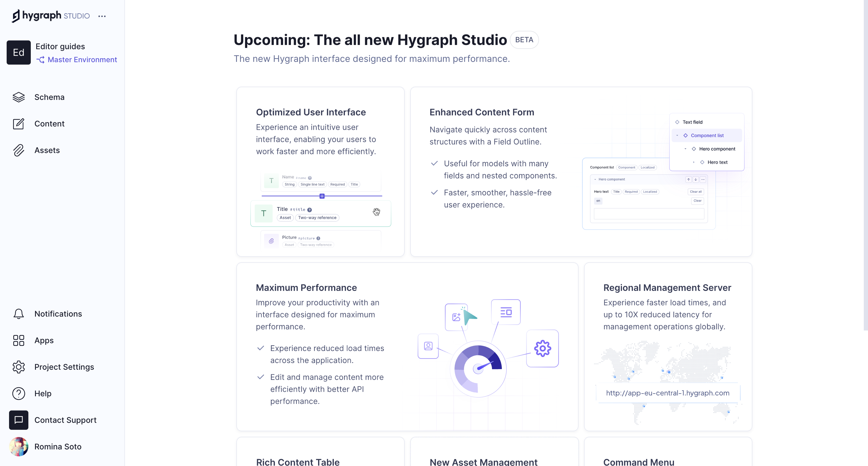Open the Assets section
Image resolution: width=868 pixels, height=466 pixels.
pyautogui.click(x=47, y=150)
